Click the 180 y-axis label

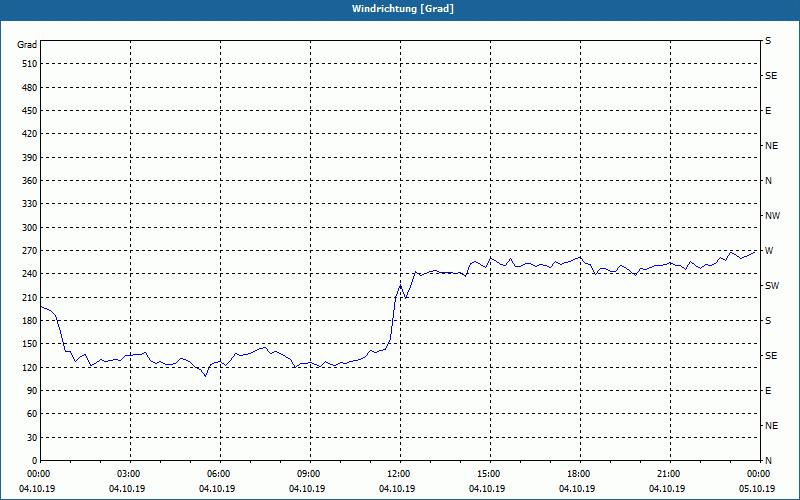coord(30,321)
